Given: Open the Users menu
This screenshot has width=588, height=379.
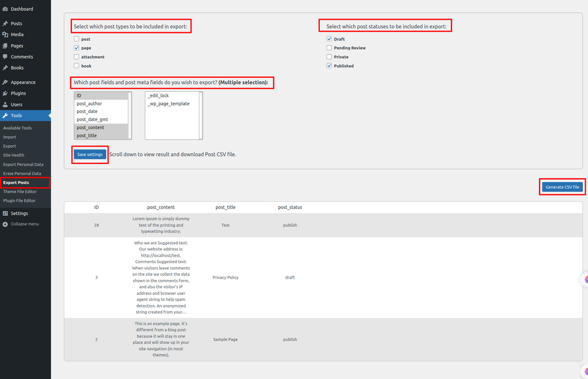Looking at the screenshot, I should click(x=17, y=104).
